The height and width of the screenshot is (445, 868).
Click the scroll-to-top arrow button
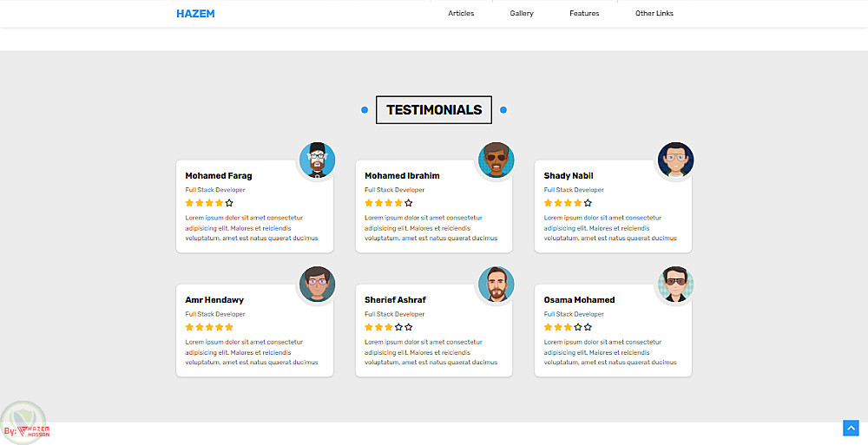[851, 428]
